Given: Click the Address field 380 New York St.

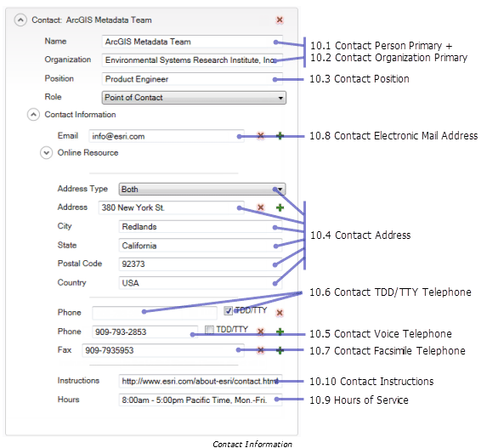Looking at the screenshot, I should coord(172,207).
